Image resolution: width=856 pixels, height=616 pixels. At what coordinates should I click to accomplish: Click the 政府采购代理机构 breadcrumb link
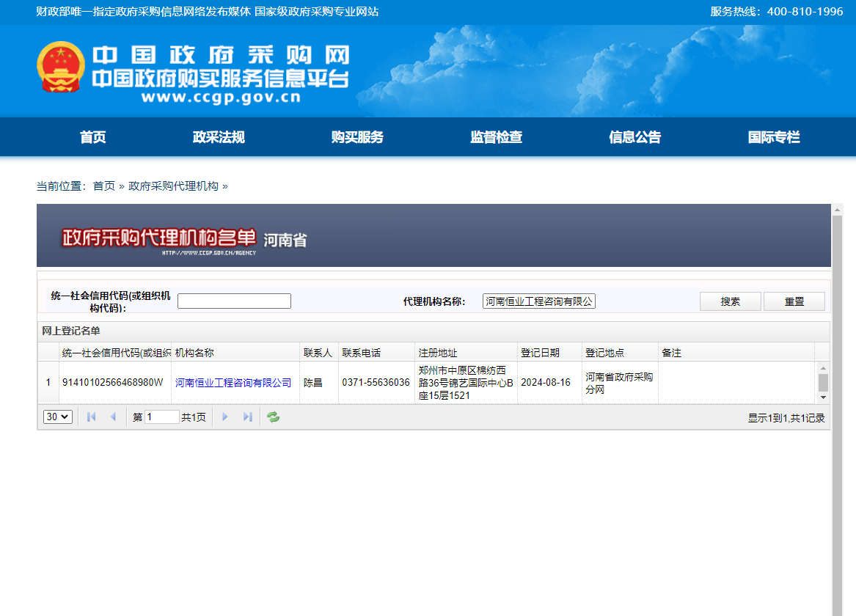pyautogui.click(x=173, y=186)
